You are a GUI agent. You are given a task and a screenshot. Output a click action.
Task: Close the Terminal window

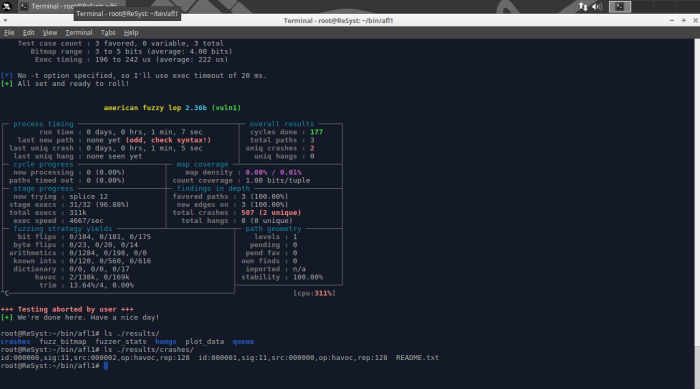695,21
